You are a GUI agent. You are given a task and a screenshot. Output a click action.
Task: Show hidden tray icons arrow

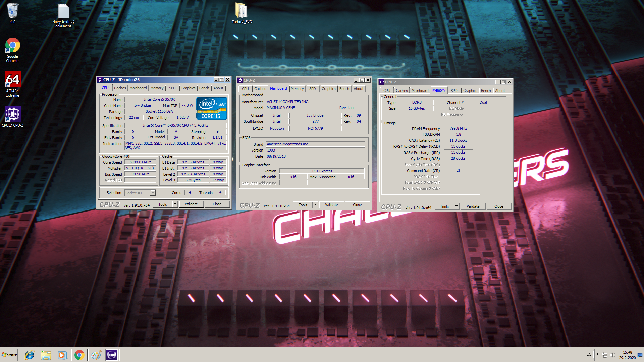pos(597,355)
